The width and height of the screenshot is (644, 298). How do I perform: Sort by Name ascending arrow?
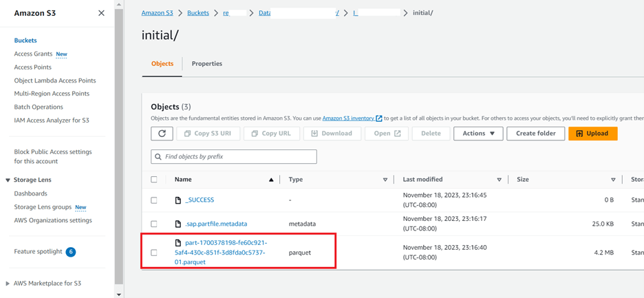(271, 180)
